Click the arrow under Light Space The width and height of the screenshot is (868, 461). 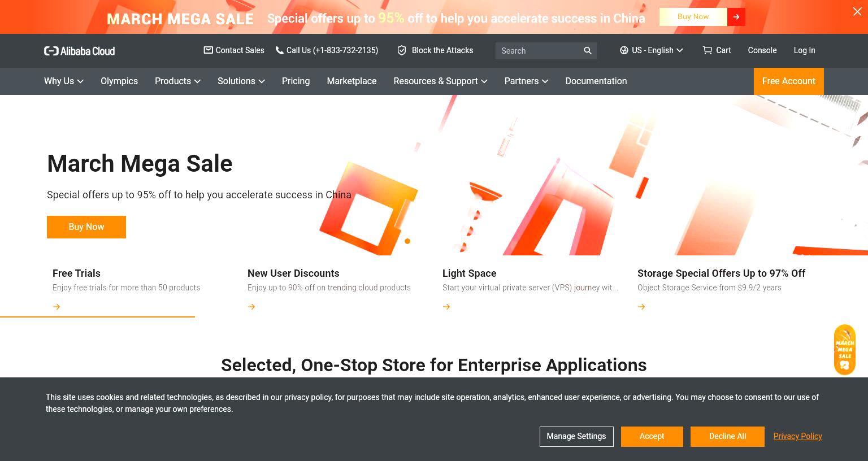[446, 307]
